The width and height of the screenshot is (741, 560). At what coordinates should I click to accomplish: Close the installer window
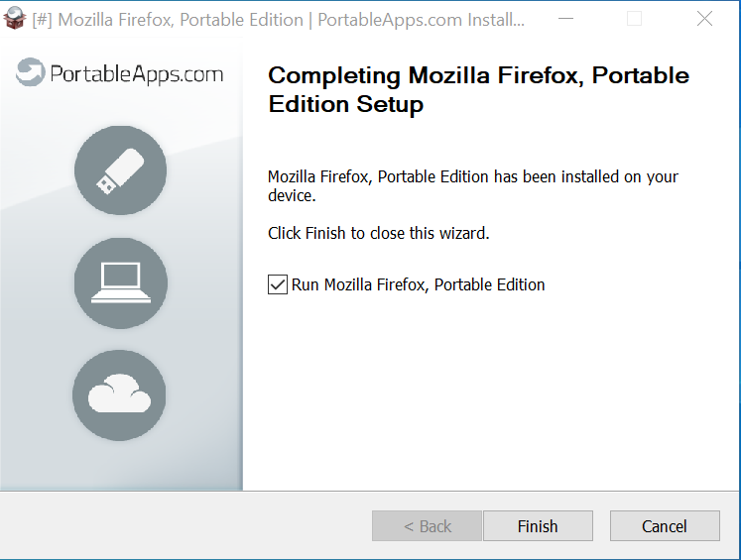(704, 19)
